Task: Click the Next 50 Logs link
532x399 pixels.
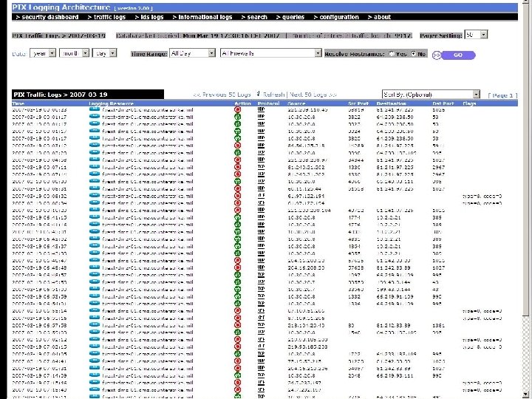Action: tap(313, 95)
